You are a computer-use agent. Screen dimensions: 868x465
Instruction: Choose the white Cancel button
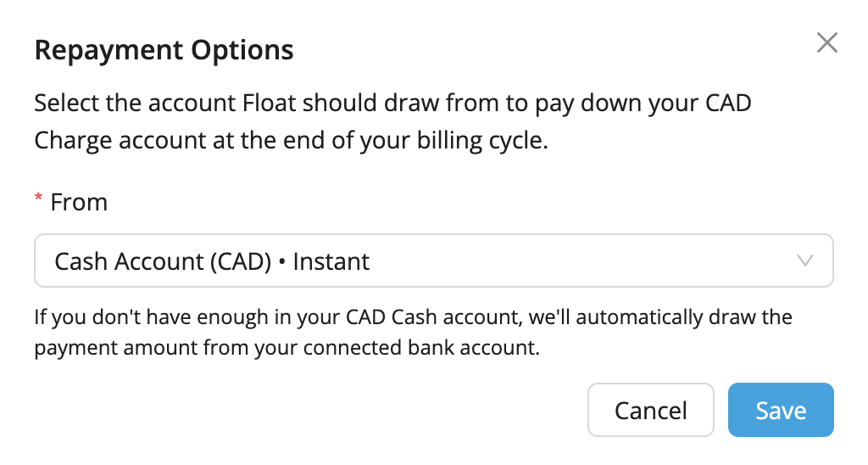tap(650, 410)
